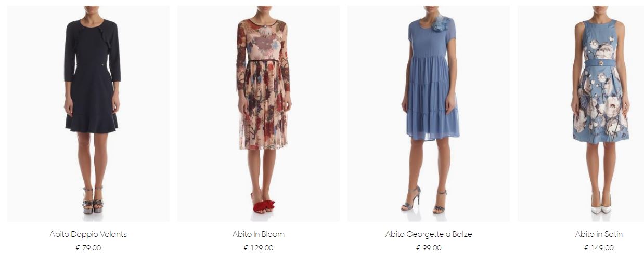Select the € 129,00 price label

pos(259,248)
